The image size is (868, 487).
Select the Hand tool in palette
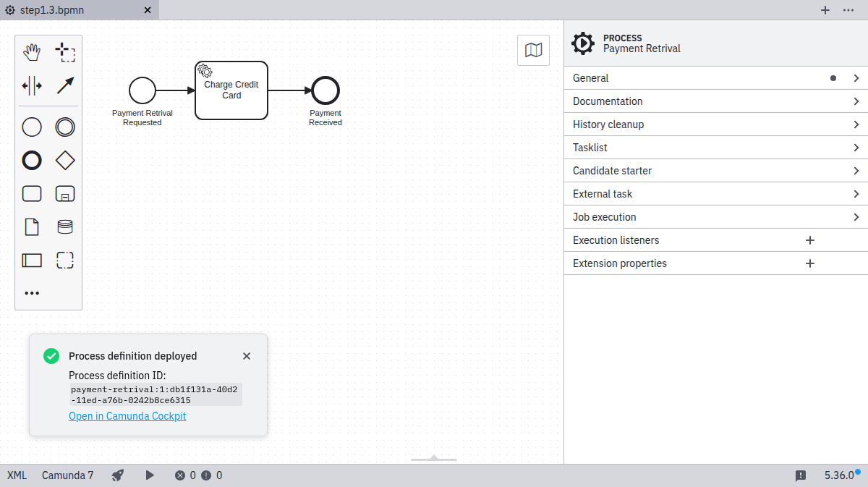pyautogui.click(x=32, y=53)
